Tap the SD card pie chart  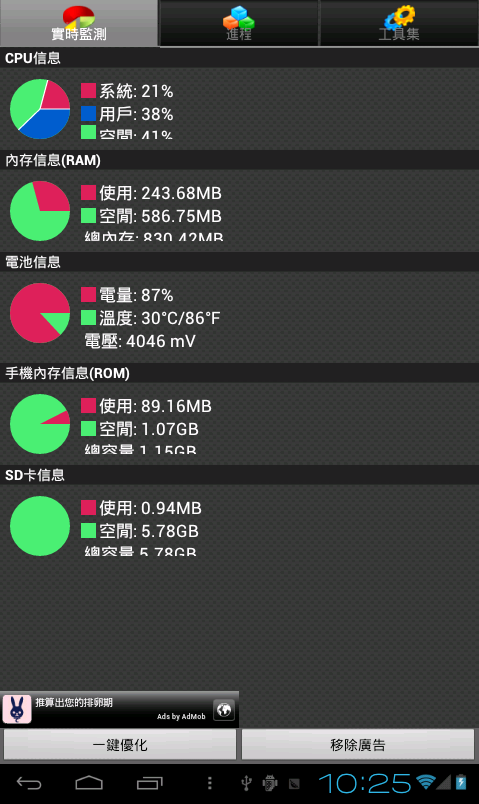40,526
